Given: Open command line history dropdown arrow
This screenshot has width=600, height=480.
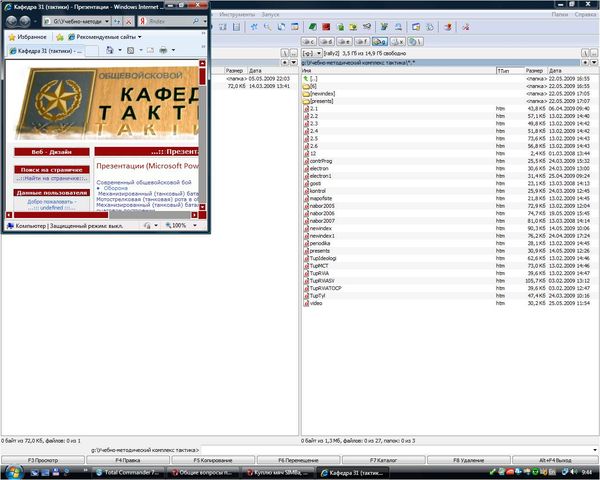Looking at the screenshot, I should [x=595, y=450].
